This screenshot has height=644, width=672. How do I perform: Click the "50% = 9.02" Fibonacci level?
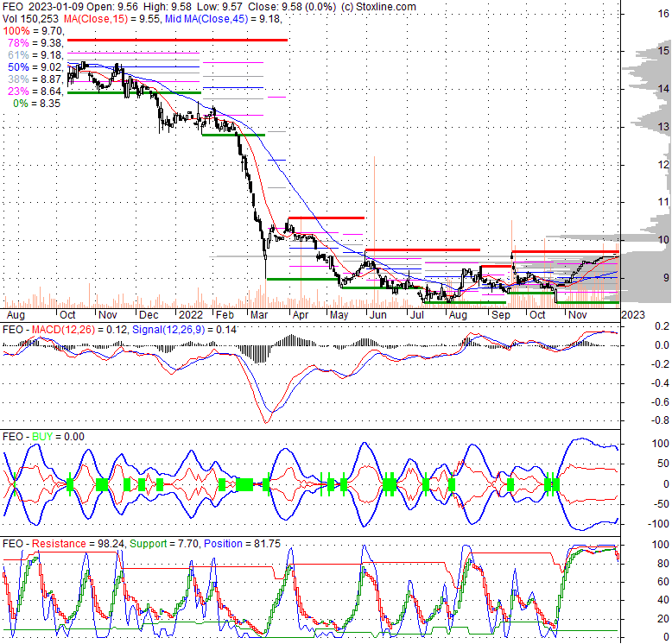pos(35,67)
